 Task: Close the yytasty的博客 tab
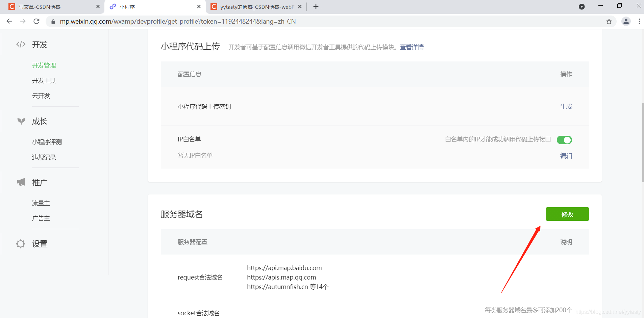point(300,6)
